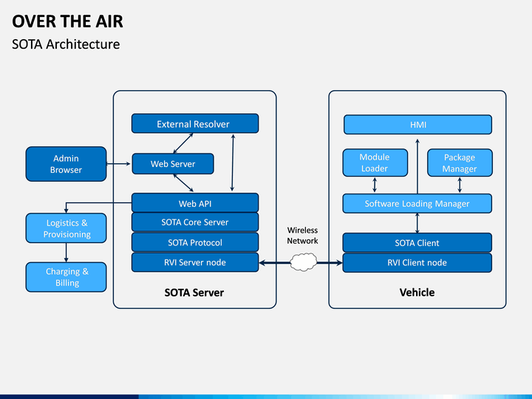Viewport: 532px width, 399px height.
Task: Select the Admin Browser box
Action: (x=66, y=164)
